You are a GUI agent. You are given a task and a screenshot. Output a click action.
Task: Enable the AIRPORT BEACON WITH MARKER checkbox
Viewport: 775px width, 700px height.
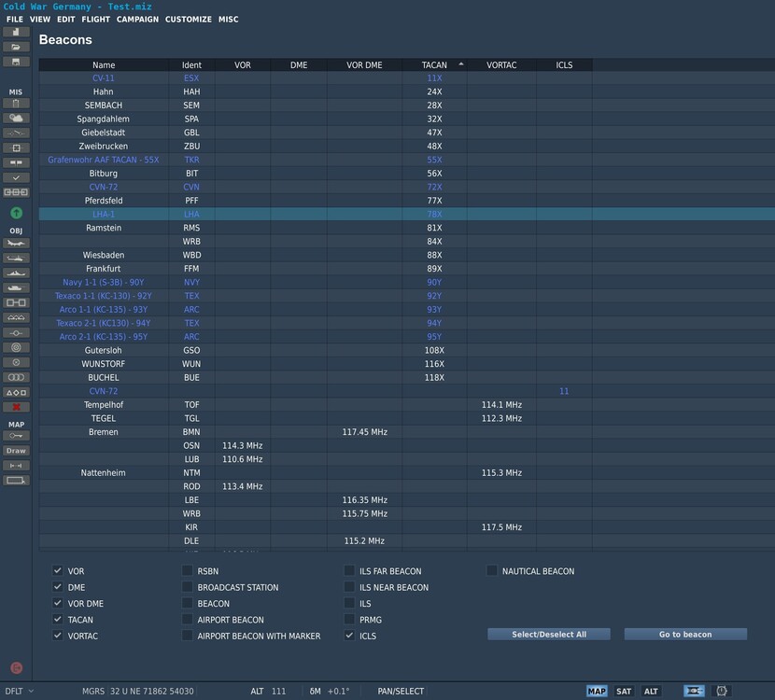click(x=188, y=636)
